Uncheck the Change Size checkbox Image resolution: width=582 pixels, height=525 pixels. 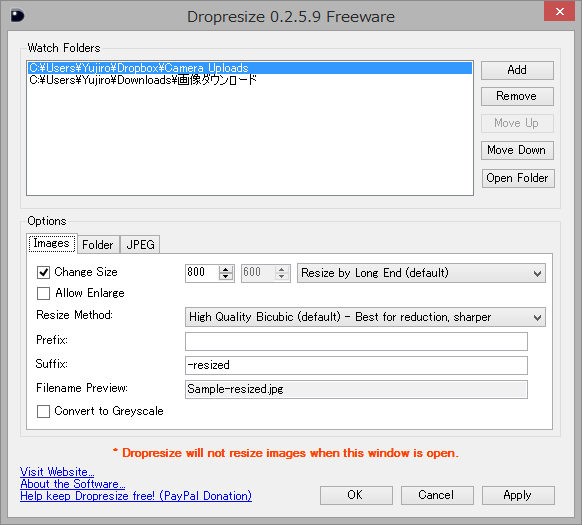pos(43,273)
